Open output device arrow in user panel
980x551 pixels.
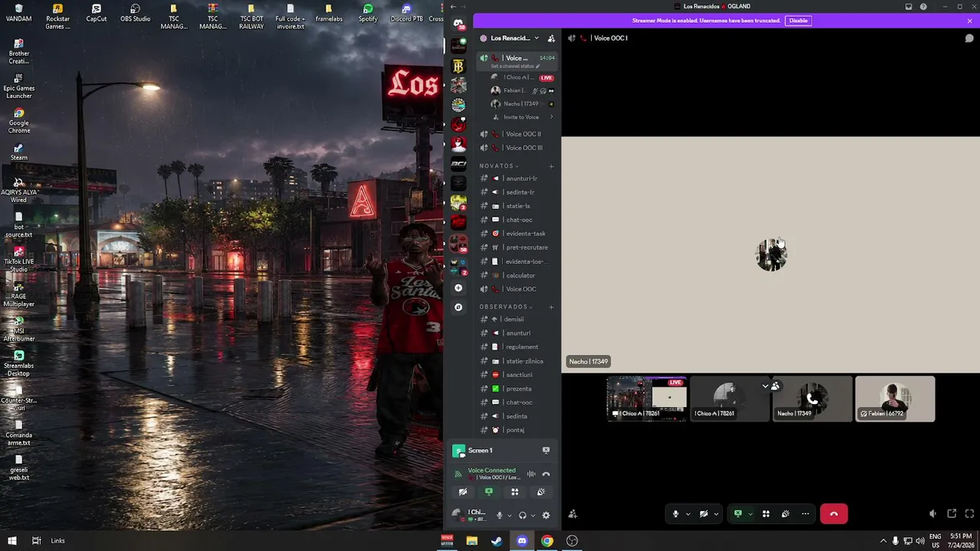[533, 515]
